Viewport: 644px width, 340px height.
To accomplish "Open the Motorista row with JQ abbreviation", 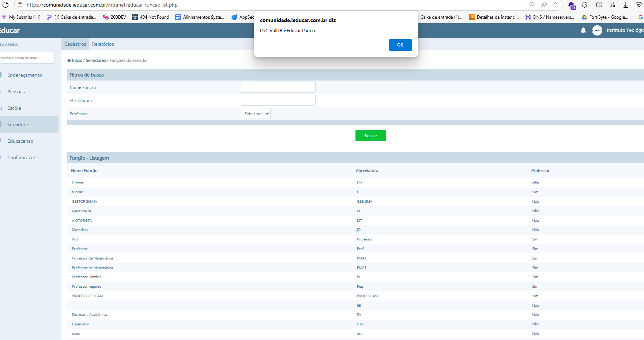I will point(80,230).
